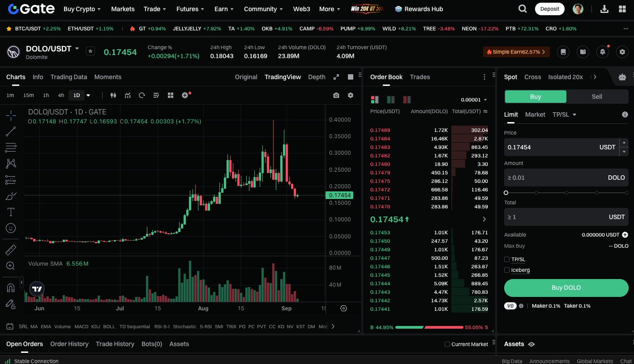Open the price alert bell icon
The width and height of the screenshot is (634, 364).
[x=603, y=52]
